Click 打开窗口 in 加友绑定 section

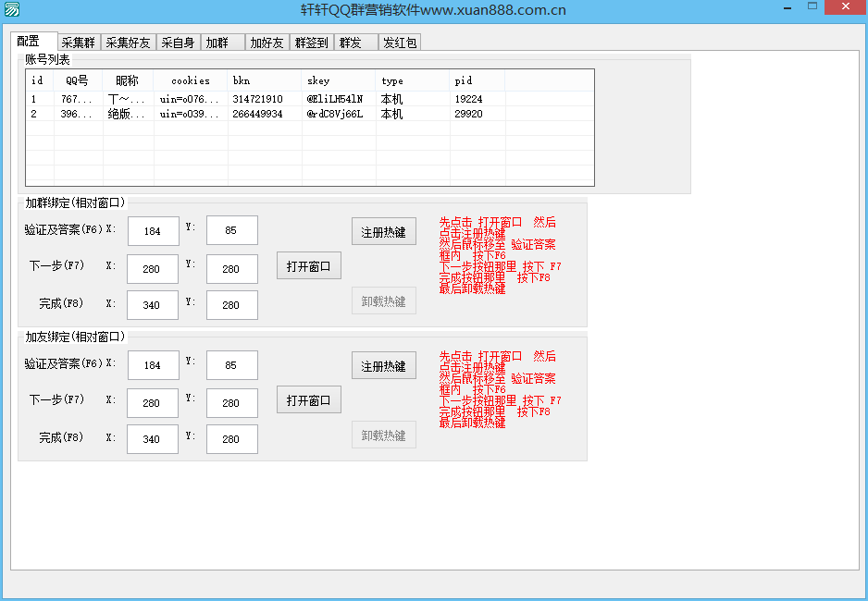309,399
